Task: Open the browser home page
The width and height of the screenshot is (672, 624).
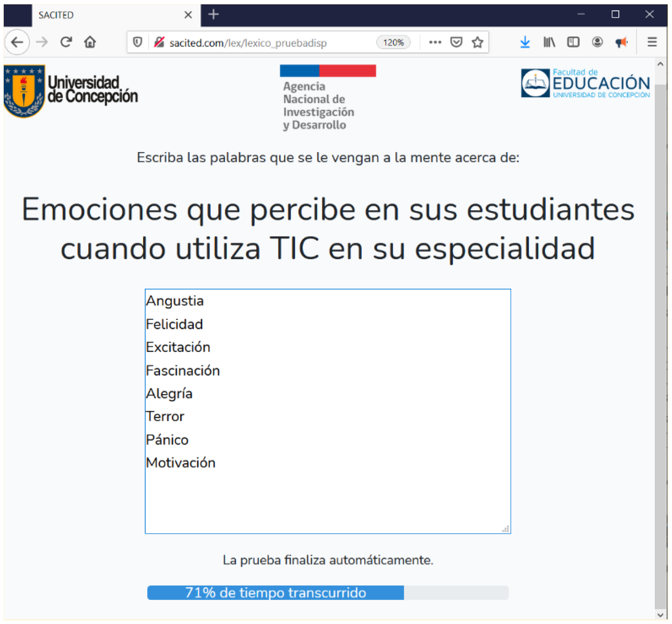Action: (x=90, y=43)
